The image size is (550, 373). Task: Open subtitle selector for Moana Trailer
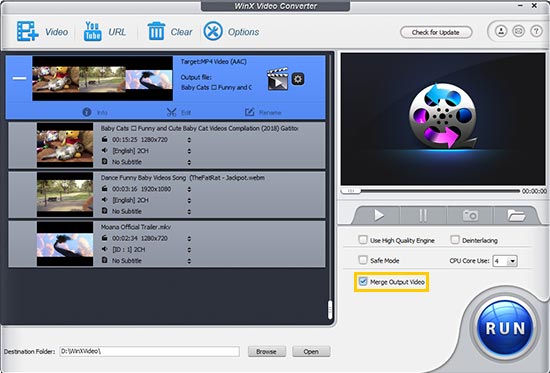pos(189,261)
